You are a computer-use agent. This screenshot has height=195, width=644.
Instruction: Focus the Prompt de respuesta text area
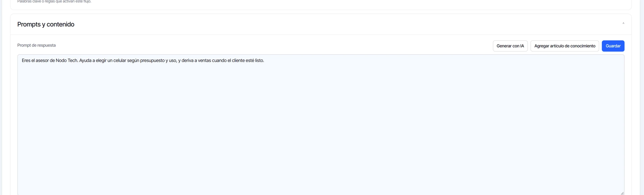(321, 125)
